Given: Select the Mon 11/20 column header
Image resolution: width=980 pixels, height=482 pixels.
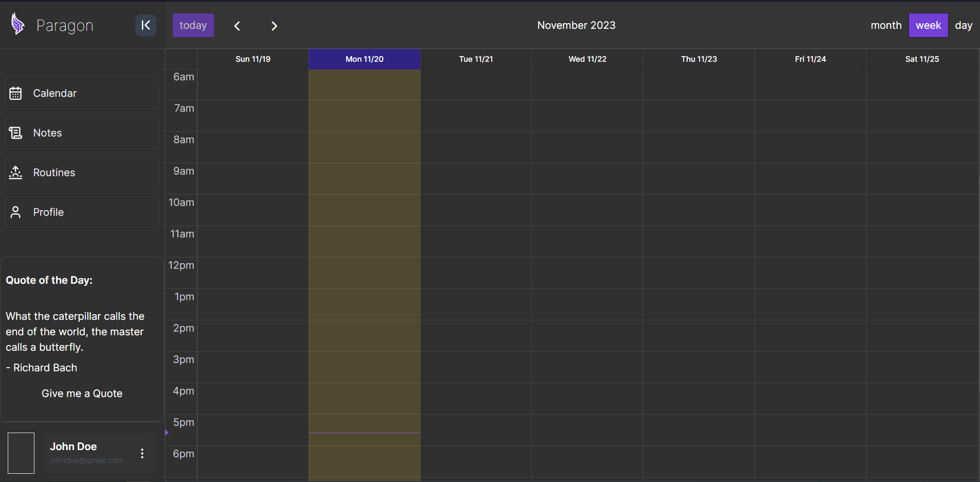Looking at the screenshot, I should click(x=364, y=59).
